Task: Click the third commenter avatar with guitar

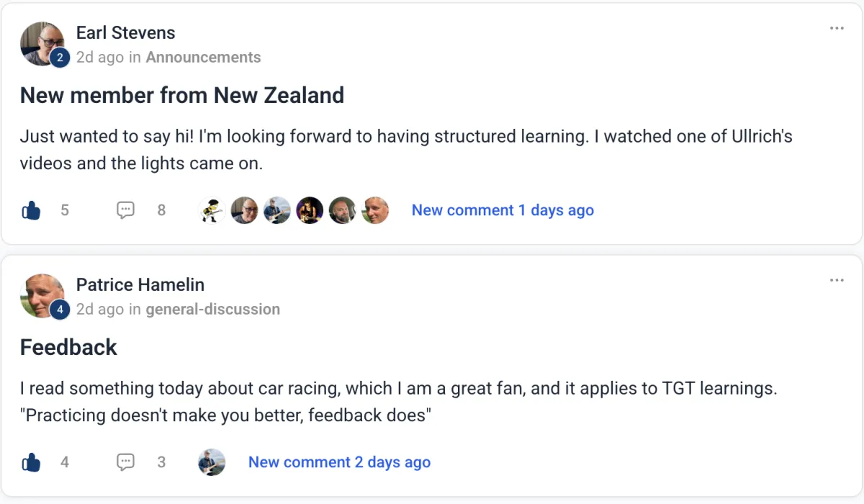Action: point(277,210)
